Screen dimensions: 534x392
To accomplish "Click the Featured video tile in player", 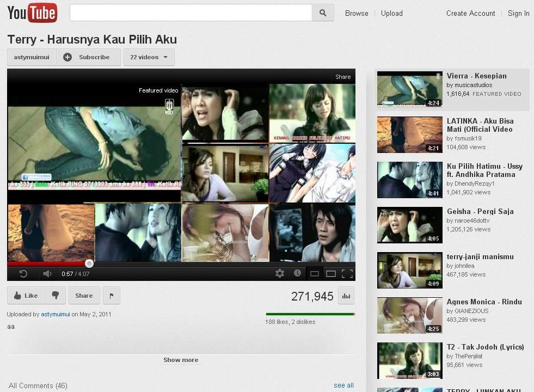I will (94, 143).
